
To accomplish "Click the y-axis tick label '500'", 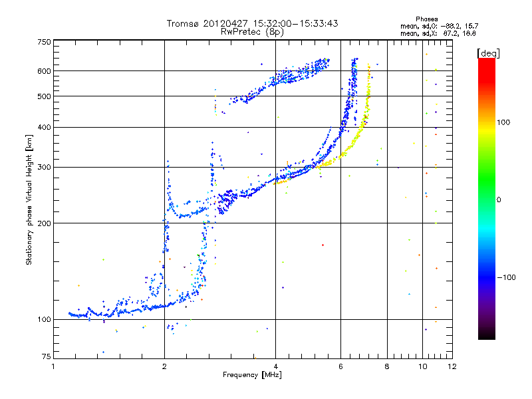I will click(x=45, y=96).
